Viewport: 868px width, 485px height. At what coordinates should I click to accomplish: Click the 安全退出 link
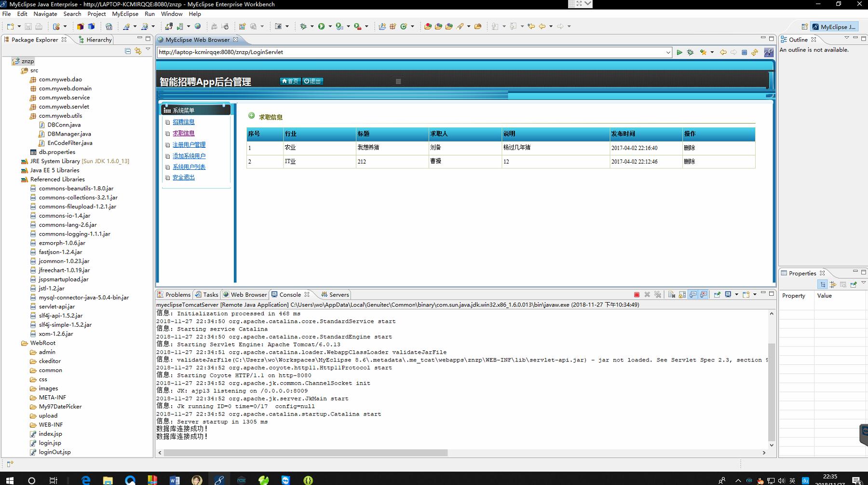(184, 178)
